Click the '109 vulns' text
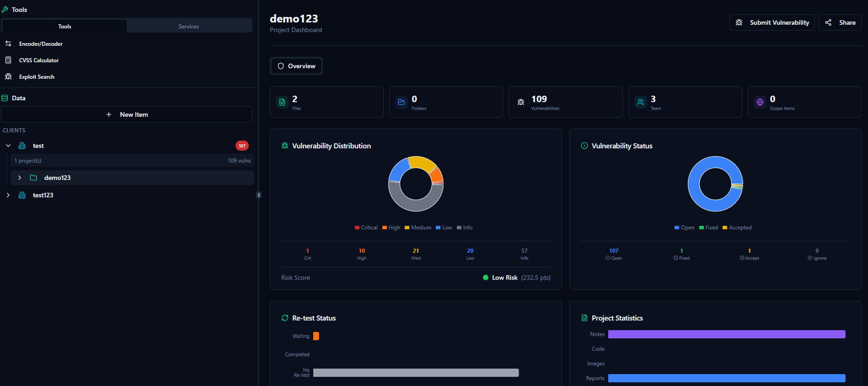 tap(239, 161)
